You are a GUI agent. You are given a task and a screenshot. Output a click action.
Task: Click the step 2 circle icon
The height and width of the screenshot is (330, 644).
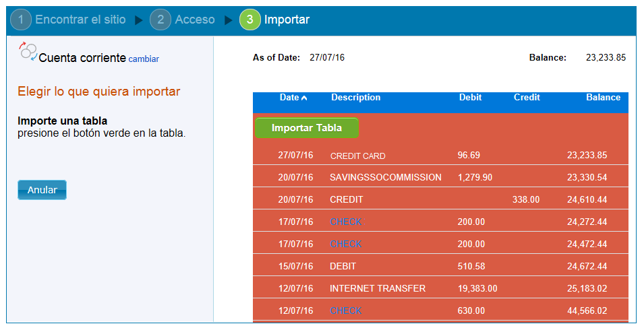[x=160, y=20]
